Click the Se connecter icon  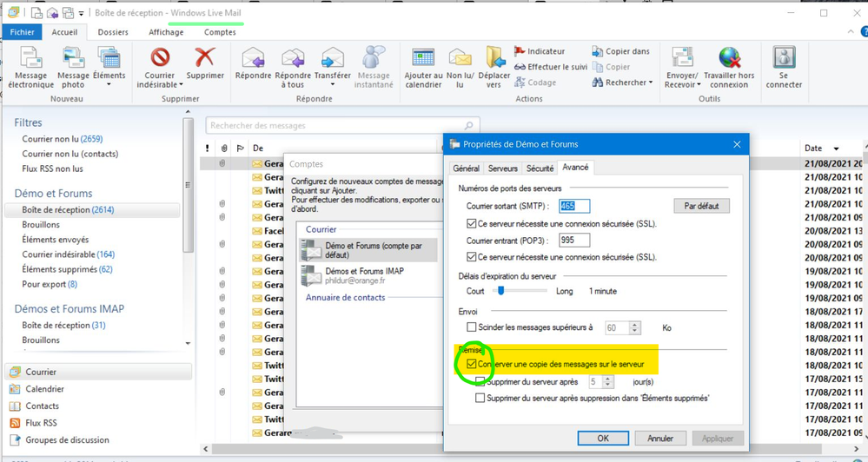[x=784, y=58]
